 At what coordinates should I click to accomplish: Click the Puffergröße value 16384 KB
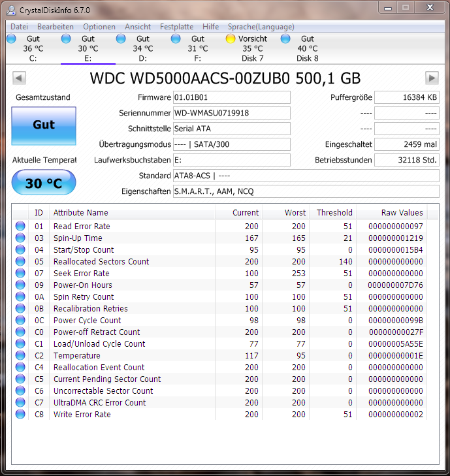pyautogui.click(x=407, y=97)
